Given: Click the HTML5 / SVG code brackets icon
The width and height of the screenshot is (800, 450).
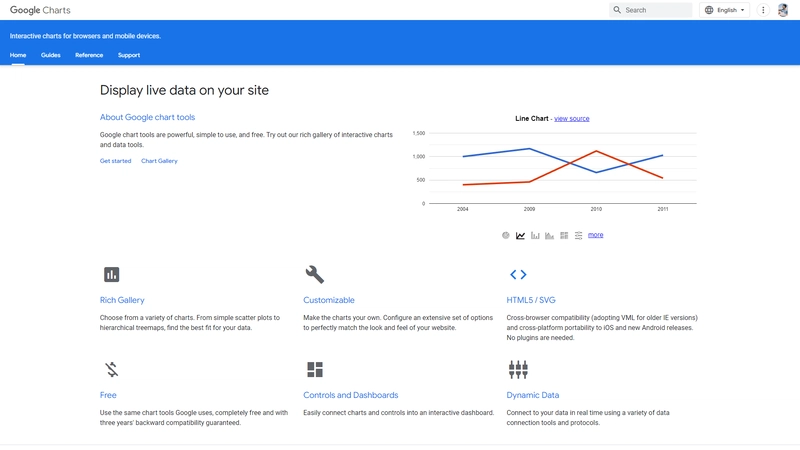Looking at the screenshot, I should point(518,274).
